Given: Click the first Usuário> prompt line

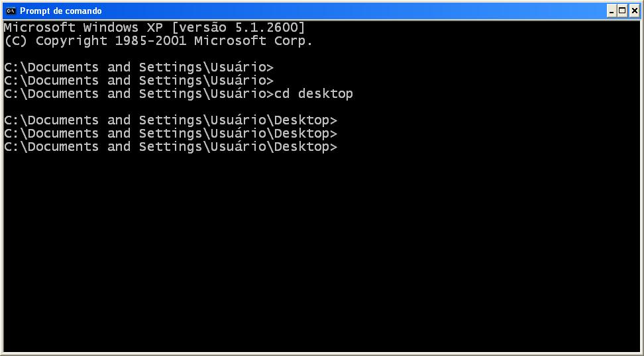Looking at the screenshot, I should pyautogui.click(x=138, y=67).
